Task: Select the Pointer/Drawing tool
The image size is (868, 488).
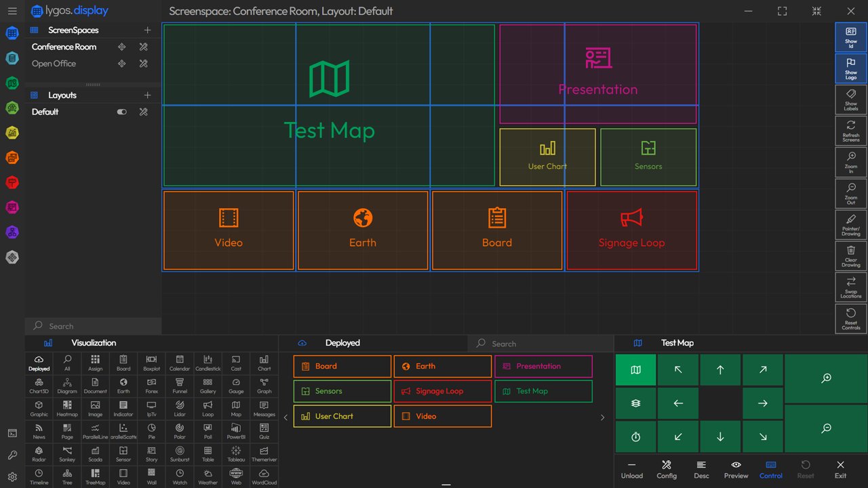Action: pos(850,224)
